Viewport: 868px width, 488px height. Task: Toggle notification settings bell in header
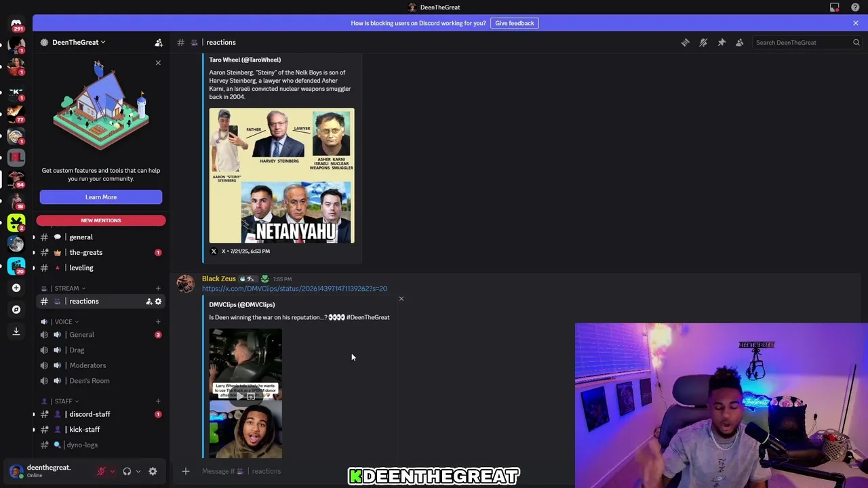(x=703, y=43)
